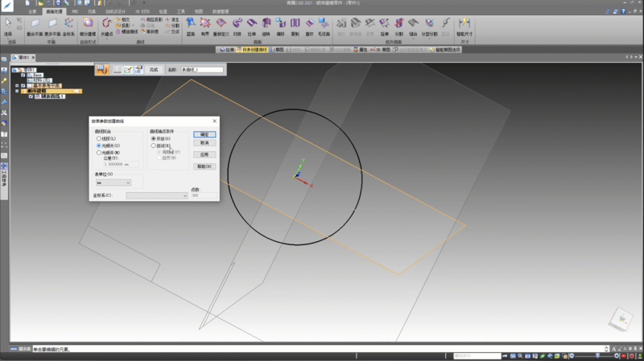Open the 表单位(U) units dropdown

[x=113, y=183]
